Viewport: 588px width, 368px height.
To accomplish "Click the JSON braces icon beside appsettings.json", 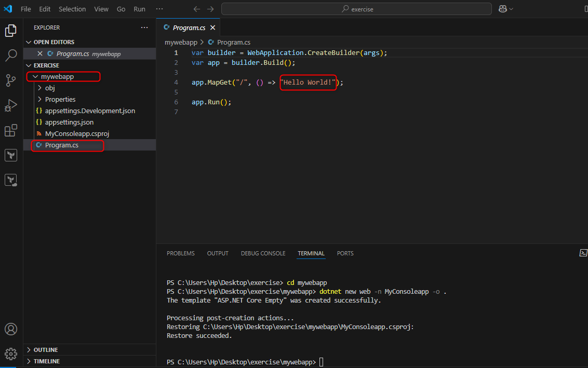I will pos(38,122).
